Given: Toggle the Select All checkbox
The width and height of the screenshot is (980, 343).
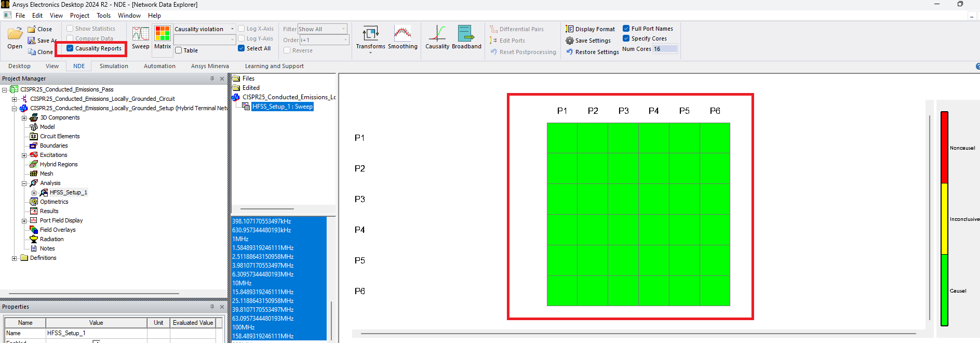Looking at the screenshot, I should (241, 48).
